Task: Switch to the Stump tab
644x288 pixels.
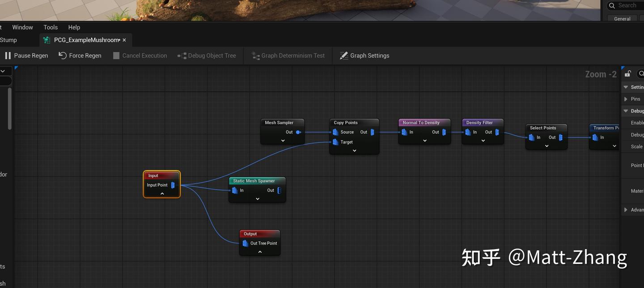Action: tap(8, 40)
